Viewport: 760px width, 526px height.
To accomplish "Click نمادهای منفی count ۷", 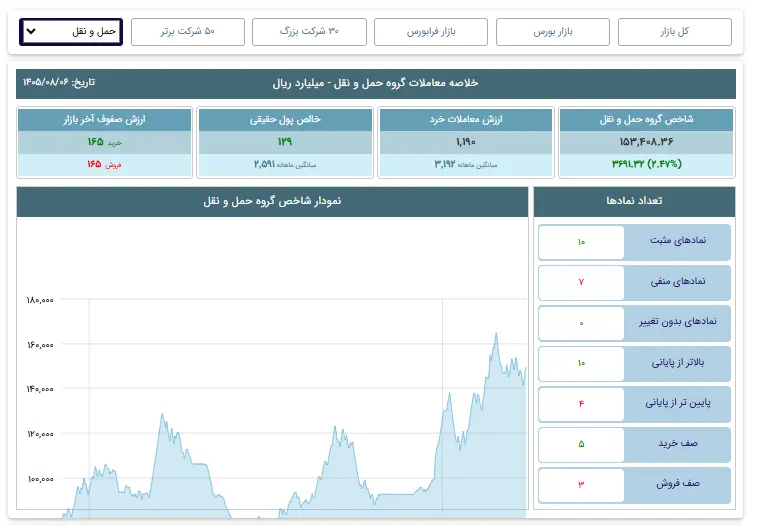I will pos(581,282).
